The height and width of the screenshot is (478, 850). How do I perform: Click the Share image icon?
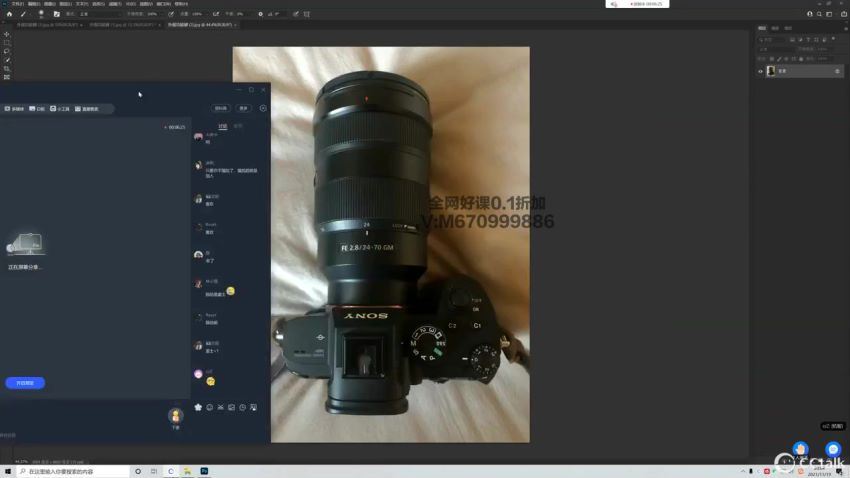pos(843,14)
